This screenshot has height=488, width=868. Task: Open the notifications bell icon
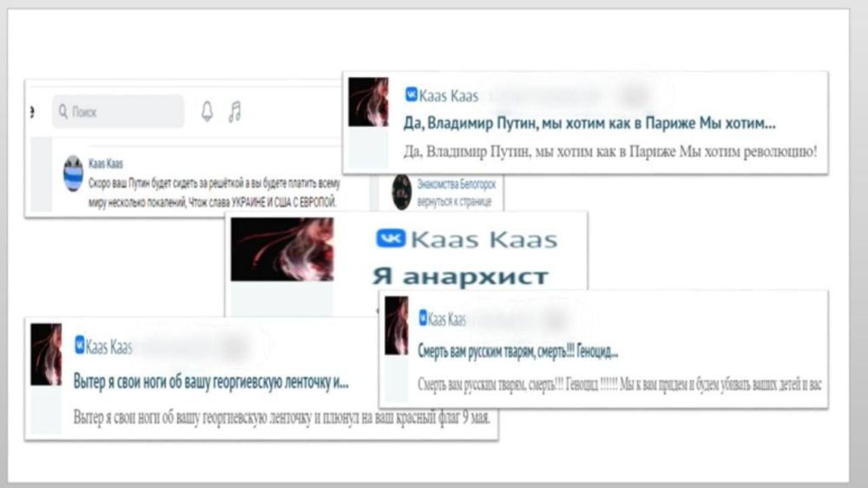207,111
